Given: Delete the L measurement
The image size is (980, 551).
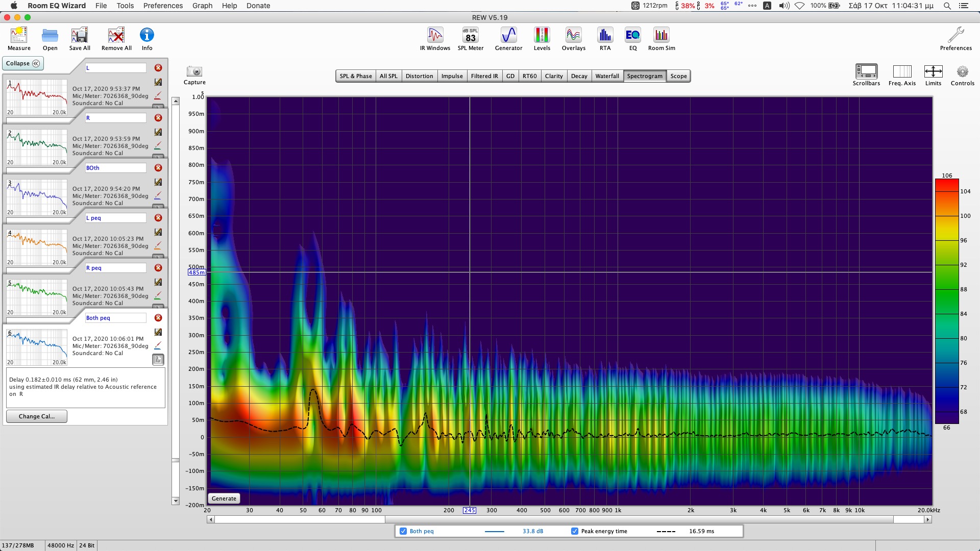Looking at the screenshot, I should coord(158,68).
